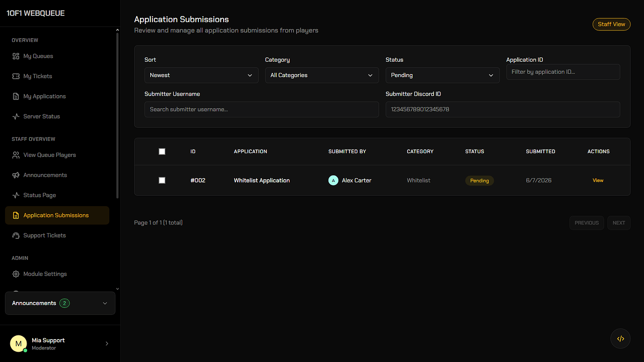The width and height of the screenshot is (644, 362).
Task: Click the Module Settings gear icon
Action: click(x=16, y=274)
